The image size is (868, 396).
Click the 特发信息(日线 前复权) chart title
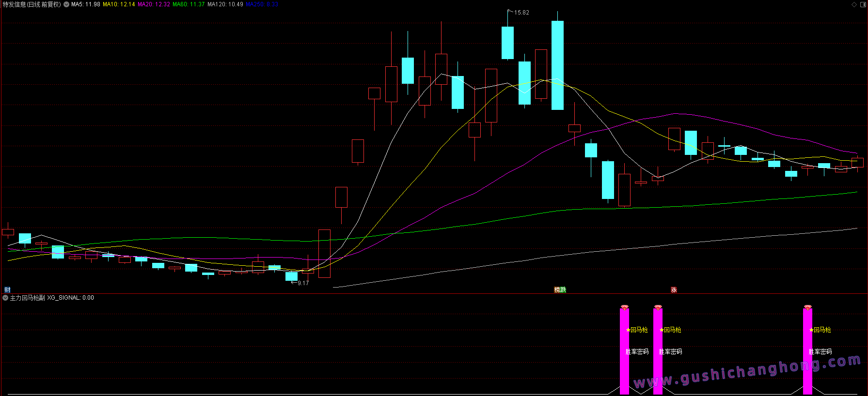point(32,4)
